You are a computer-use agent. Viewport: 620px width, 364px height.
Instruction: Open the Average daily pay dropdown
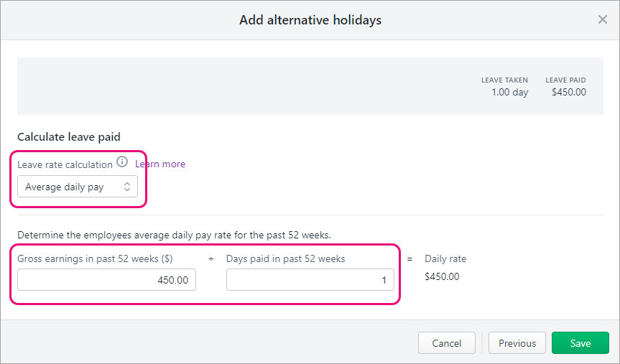[78, 187]
